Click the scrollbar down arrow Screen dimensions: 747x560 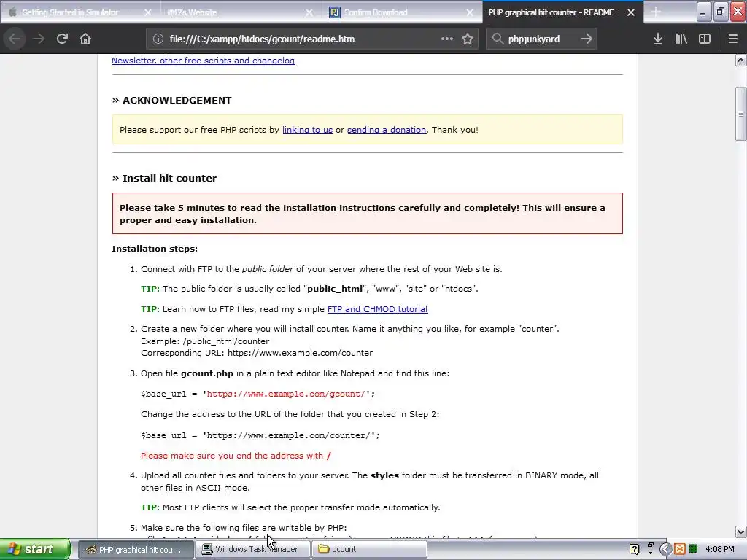coord(740,532)
